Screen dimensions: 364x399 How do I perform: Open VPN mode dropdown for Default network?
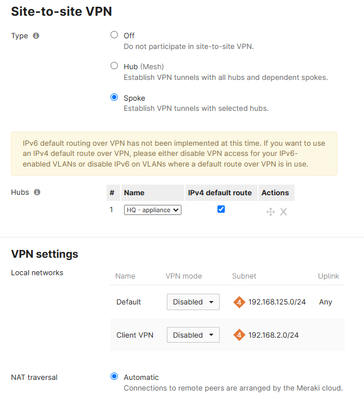193,302
